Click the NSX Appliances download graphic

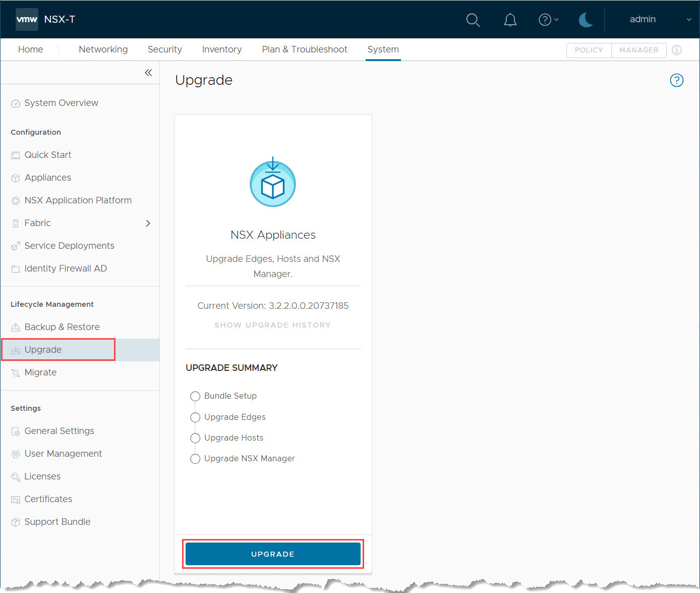coord(273,182)
